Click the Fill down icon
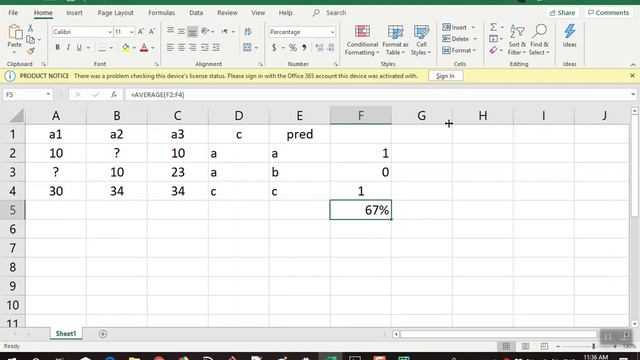The height and width of the screenshot is (360, 640). [493, 39]
